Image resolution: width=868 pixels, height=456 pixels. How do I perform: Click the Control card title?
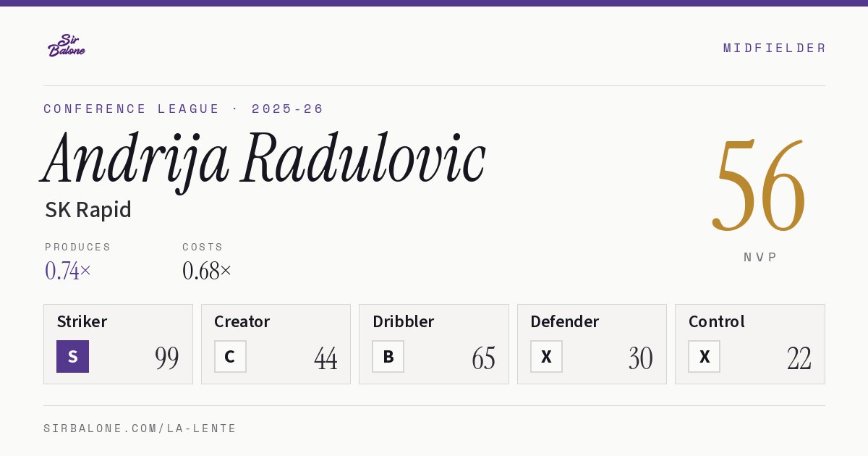pos(717,321)
